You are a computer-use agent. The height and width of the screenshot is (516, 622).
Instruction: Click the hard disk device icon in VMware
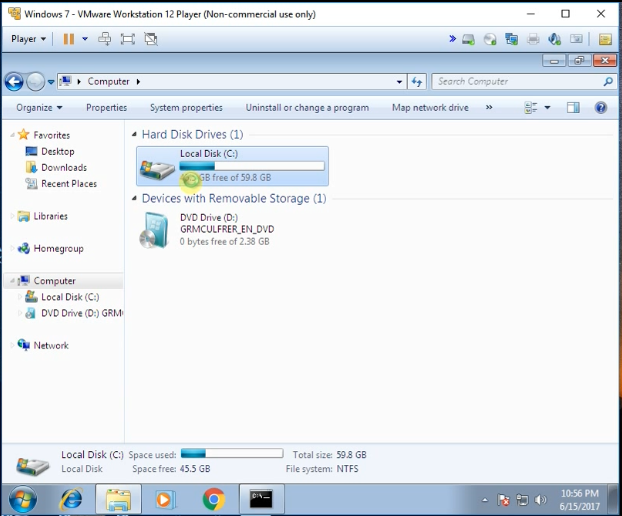coord(468,39)
